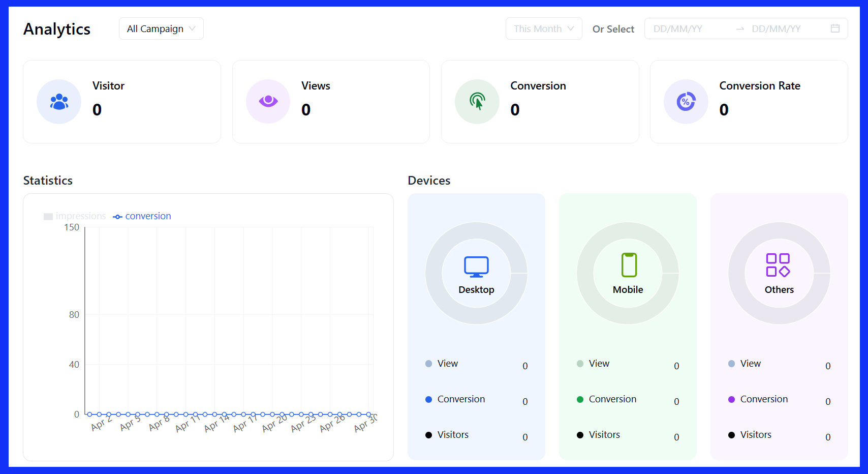Click the Mobile phone icon
This screenshot has height=474, width=868.
pyautogui.click(x=629, y=265)
